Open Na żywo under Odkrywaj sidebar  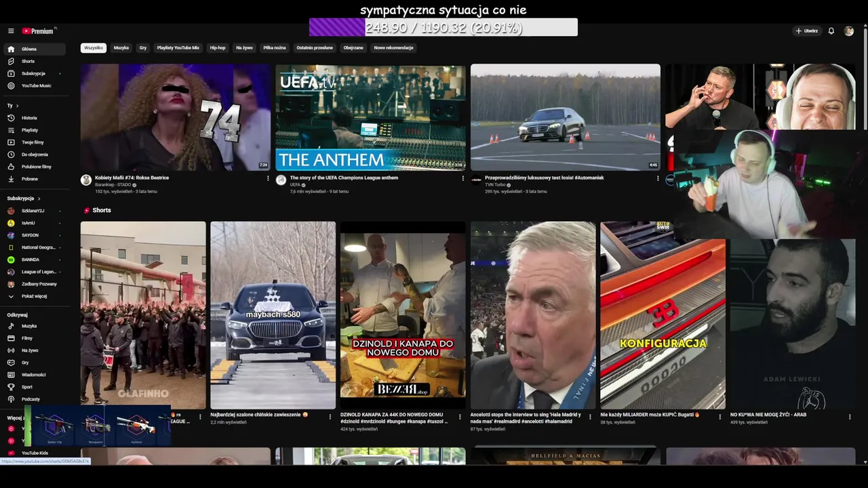pos(35,350)
